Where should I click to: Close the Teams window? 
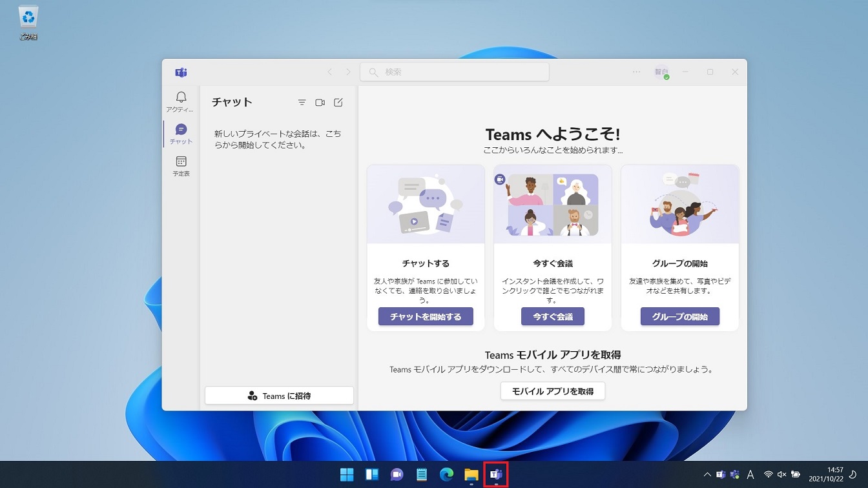pyautogui.click(x=735, y=72)
